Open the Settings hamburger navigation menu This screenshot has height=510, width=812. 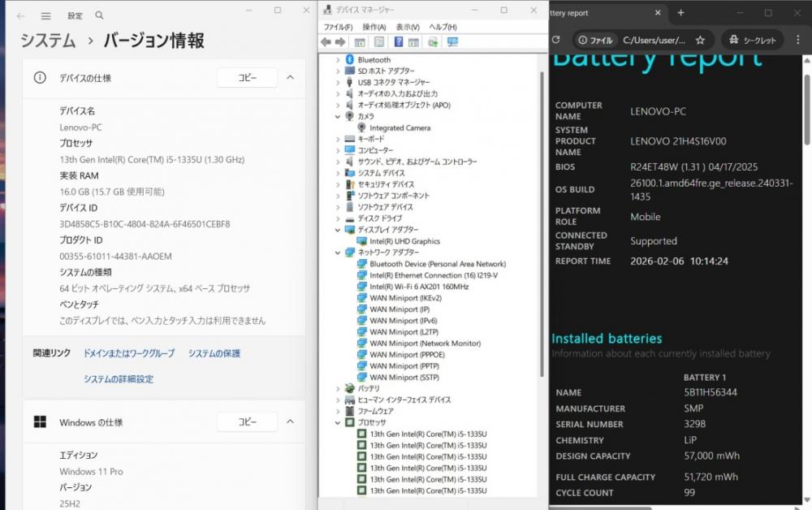pos(46,16)
